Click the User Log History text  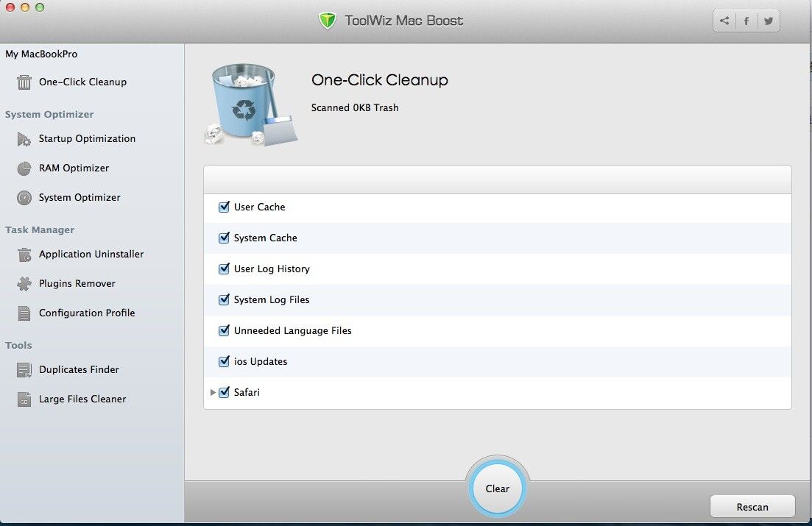pyautogui.click(x=272, y=269)
